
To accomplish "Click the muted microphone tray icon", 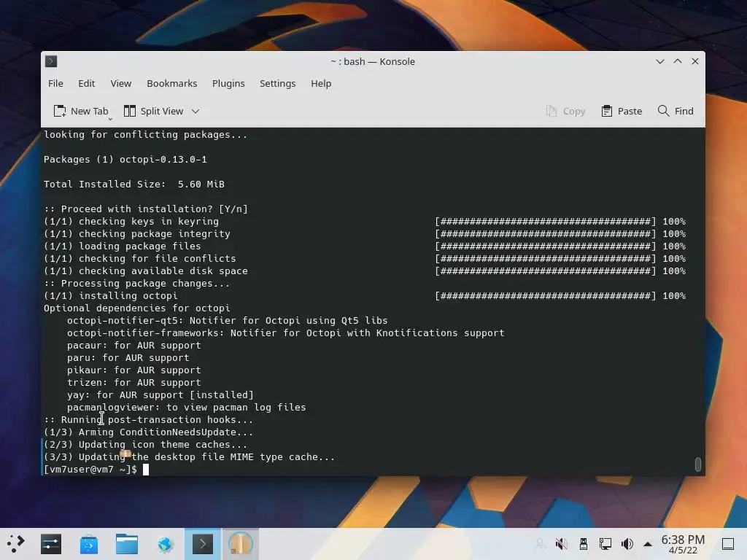I will (x=562, y=543).
